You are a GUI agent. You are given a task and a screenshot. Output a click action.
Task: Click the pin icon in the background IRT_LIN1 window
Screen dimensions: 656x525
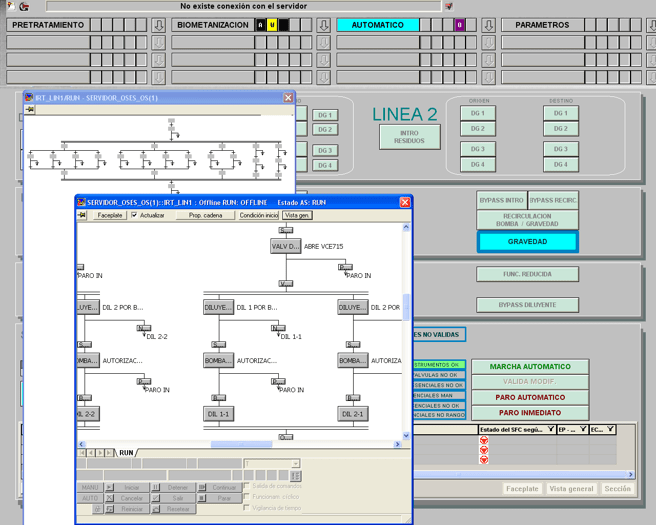[30, 110]
